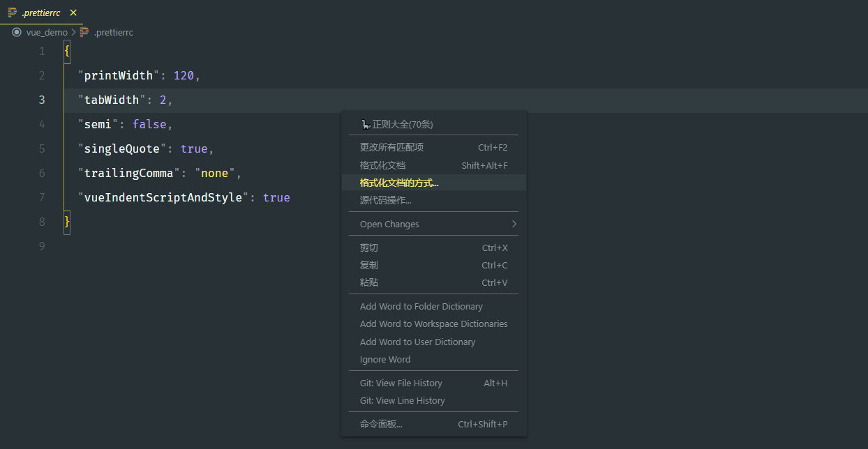Select 更改所有匹配项 from context menu
The width and height of the screenshot is (868, 449).
coord(391,147)
